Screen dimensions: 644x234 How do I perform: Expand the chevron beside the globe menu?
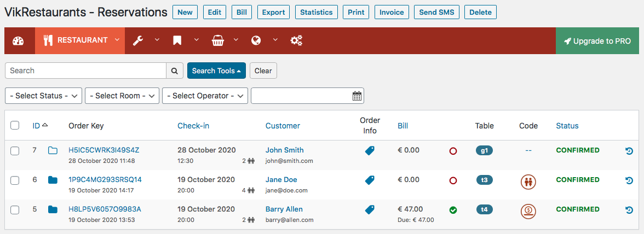tap(275, 40)
